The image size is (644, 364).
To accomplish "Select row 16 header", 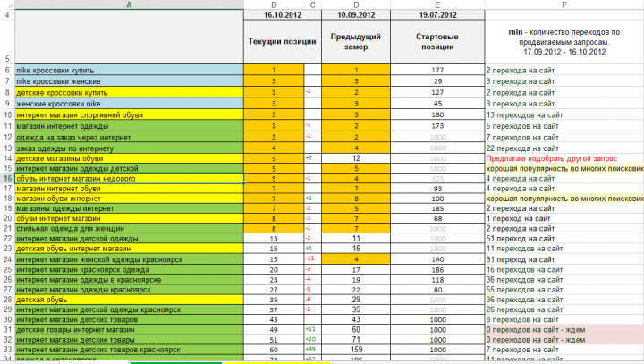I will 7,178.
